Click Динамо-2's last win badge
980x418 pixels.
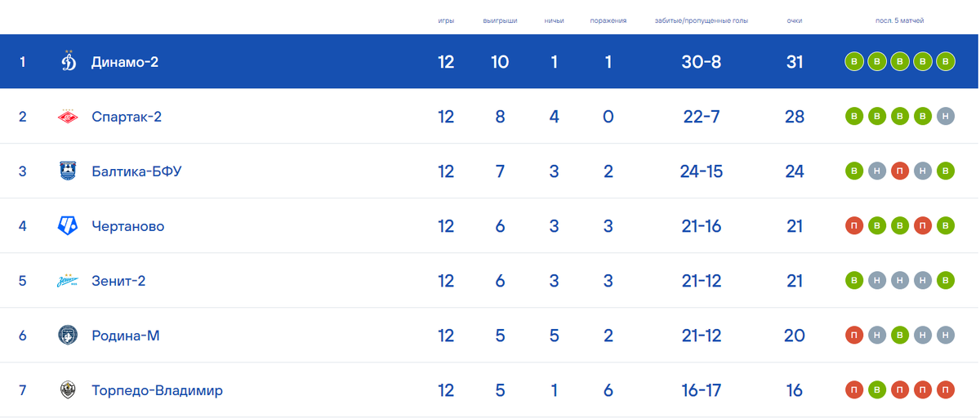click(946, 61)
